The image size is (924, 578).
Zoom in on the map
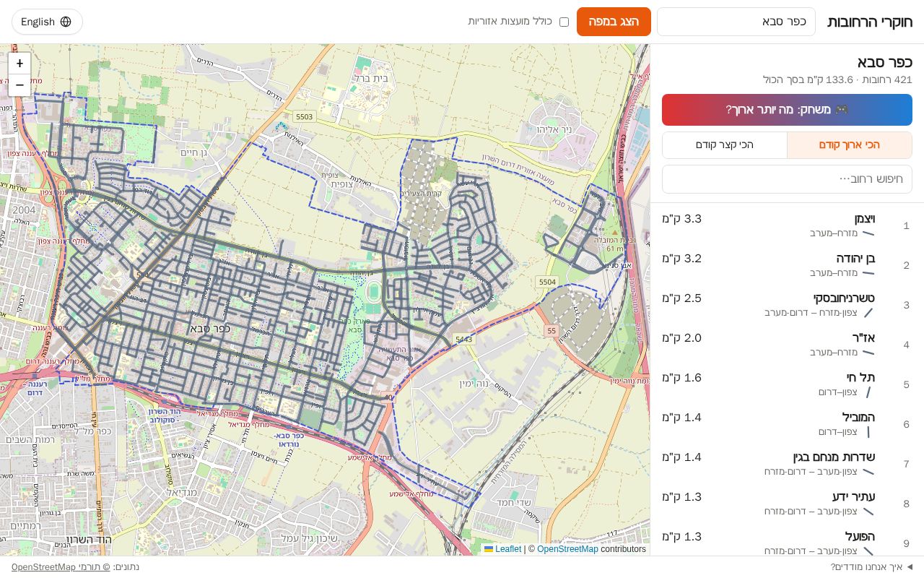pyautogui.click(x=19, y=64)
